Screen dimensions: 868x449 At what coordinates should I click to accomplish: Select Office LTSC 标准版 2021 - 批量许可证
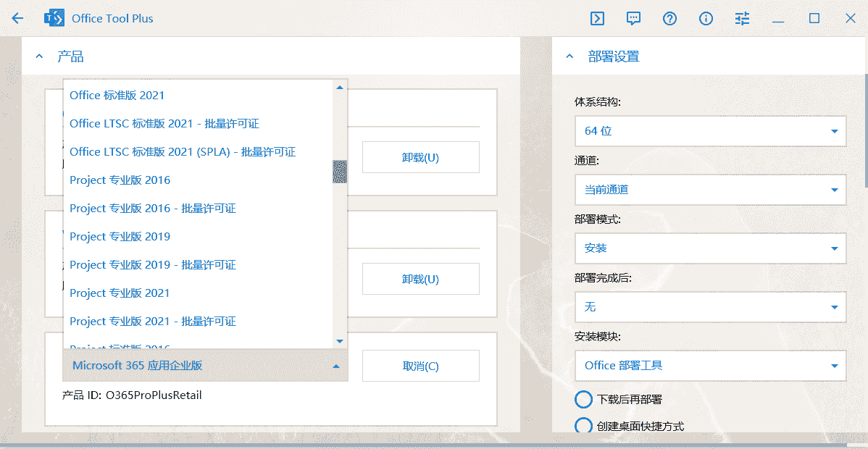pos(198,123)
